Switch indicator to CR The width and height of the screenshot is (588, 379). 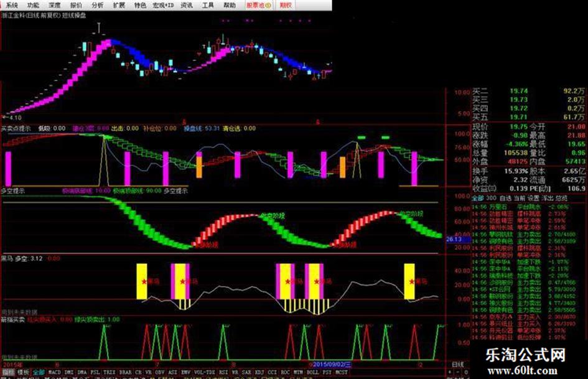[x=138, y=372]
